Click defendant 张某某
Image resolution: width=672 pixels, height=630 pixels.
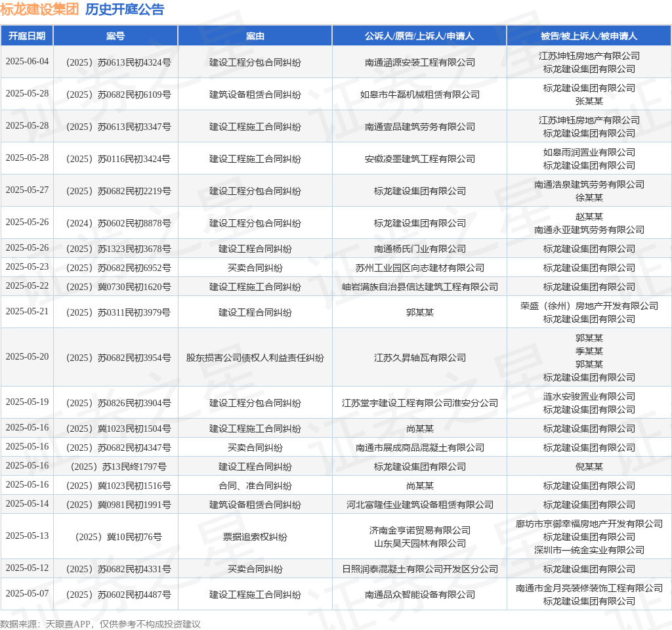click(x=589, y=101)
